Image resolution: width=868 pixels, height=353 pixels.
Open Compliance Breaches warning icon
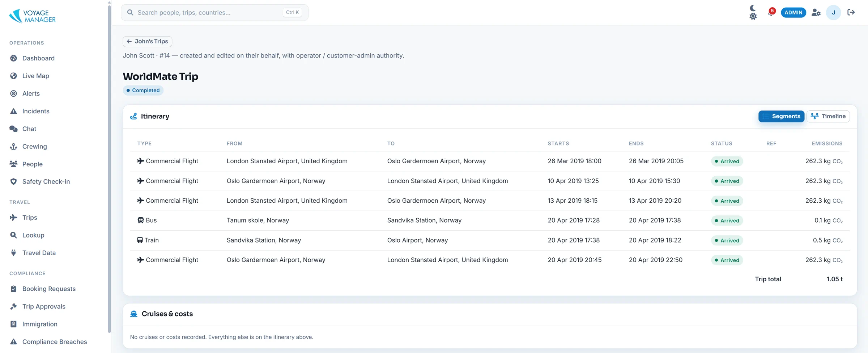pos(13,342)
